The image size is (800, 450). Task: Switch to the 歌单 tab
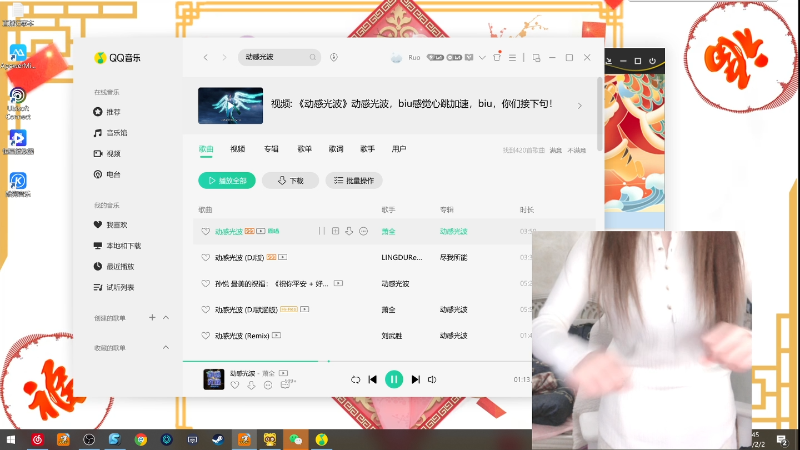(305, 149)
